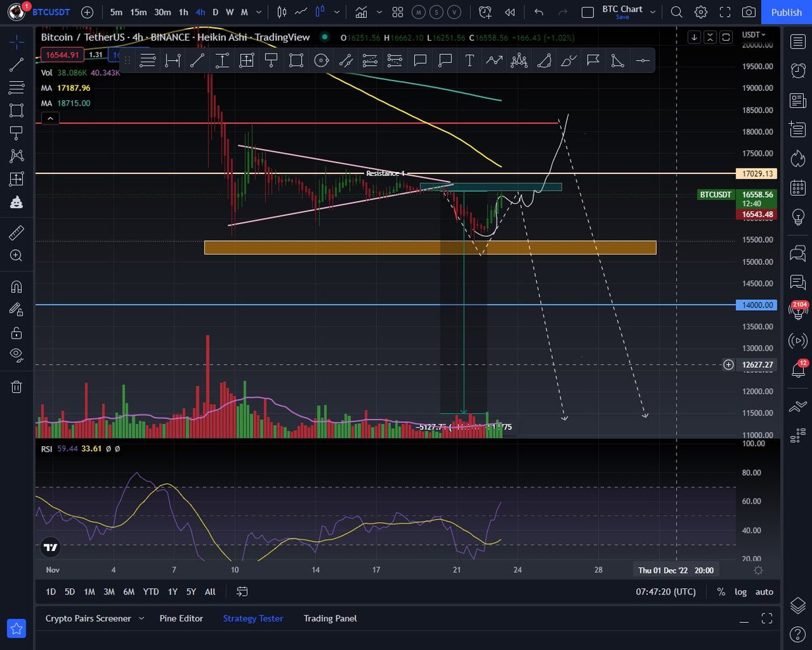Set the 1D date range
This screenshot has height=650, width=812.
tap(51, 592)
